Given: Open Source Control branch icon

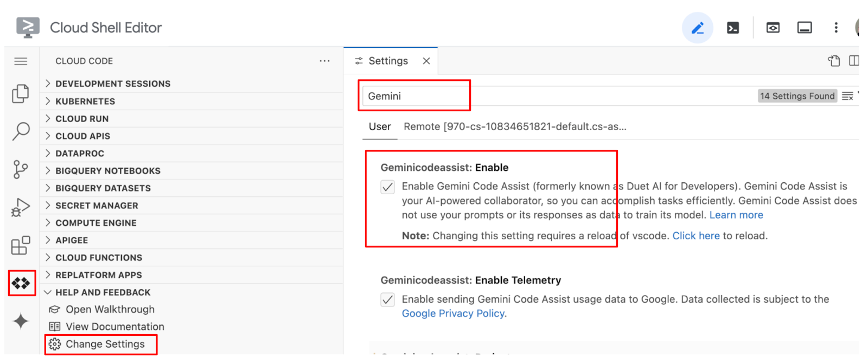Looking at the screenshot, I should pyautogui.click(x=21, y=169).
